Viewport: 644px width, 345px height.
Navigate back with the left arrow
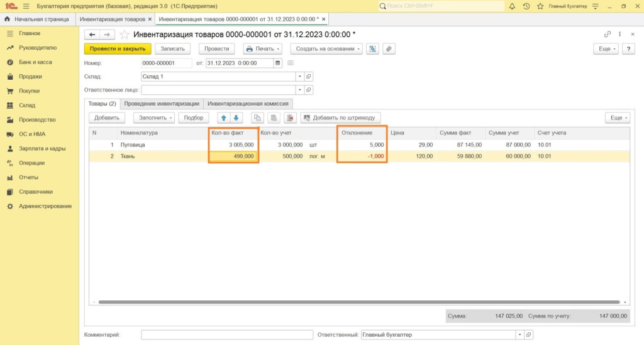[92, 34]
